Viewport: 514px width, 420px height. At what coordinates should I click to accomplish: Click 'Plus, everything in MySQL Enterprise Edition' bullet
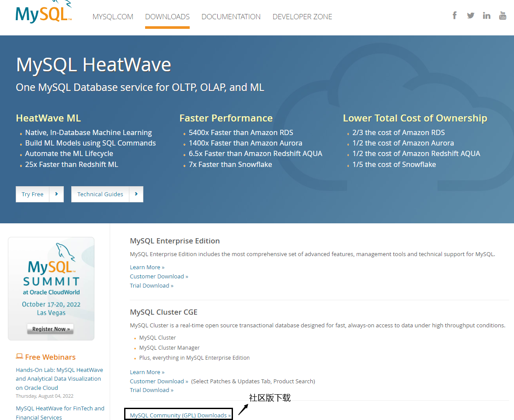pyautogui.click(x=194, y=358)
